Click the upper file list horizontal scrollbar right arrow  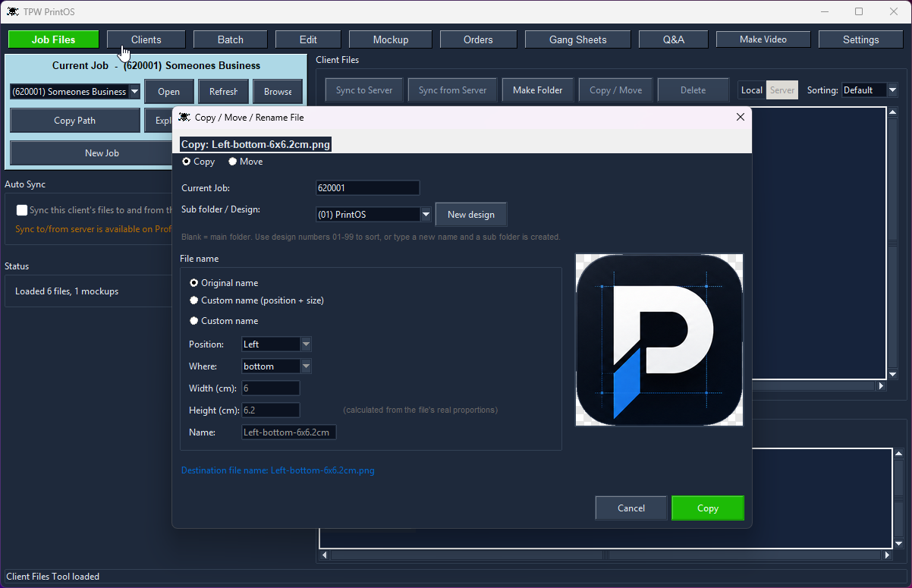(881, 385)
